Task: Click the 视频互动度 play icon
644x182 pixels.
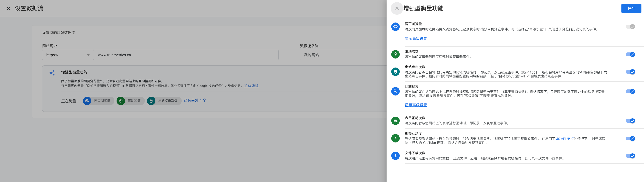Action: 395,138
